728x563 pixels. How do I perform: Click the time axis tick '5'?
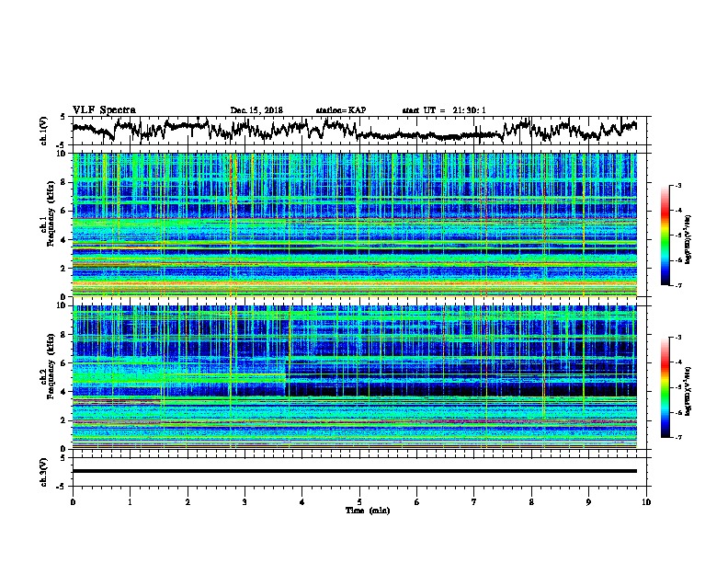[359, 502]
